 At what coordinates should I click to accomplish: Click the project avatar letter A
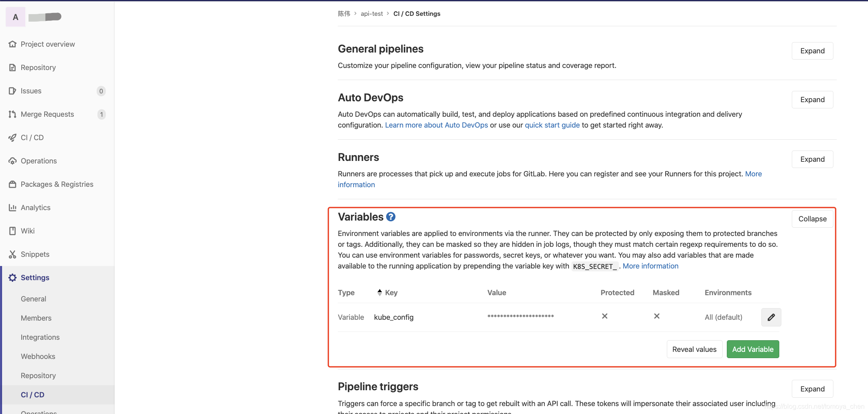[x=15, y=17]
